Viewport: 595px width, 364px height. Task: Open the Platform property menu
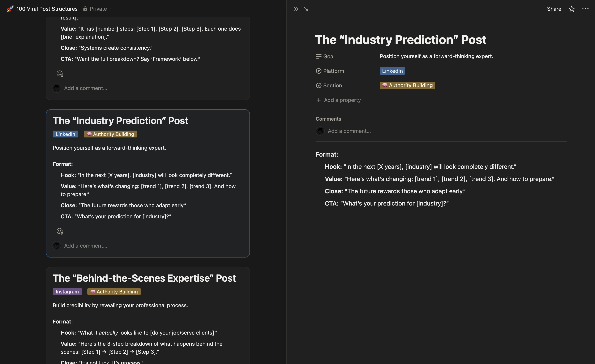[333, 71]
